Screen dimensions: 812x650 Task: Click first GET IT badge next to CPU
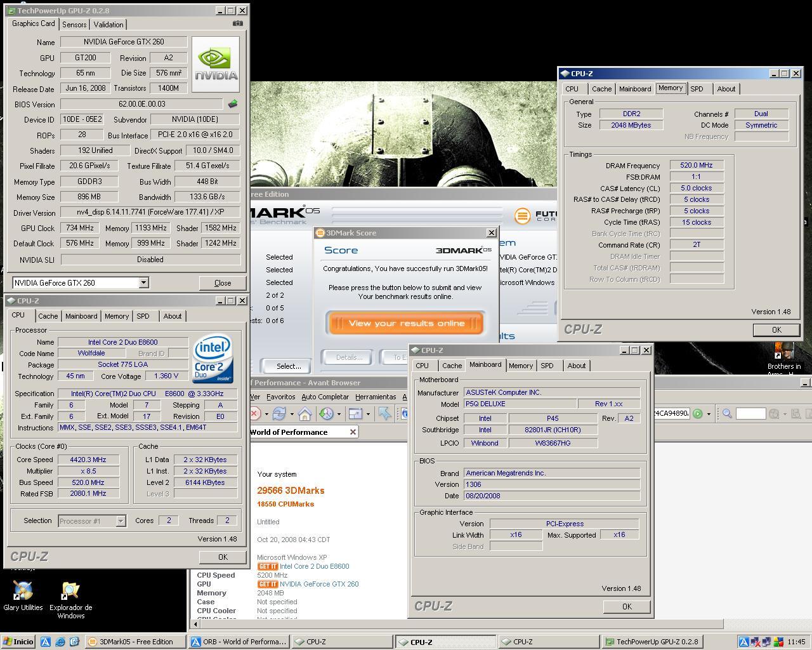pyautogui.click(x=268, y=566)
